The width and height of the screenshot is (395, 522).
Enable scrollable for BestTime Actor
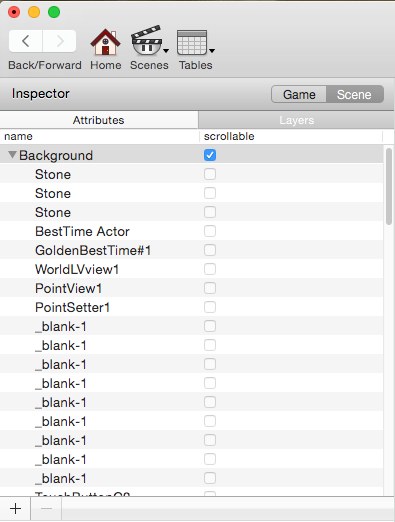210,231
